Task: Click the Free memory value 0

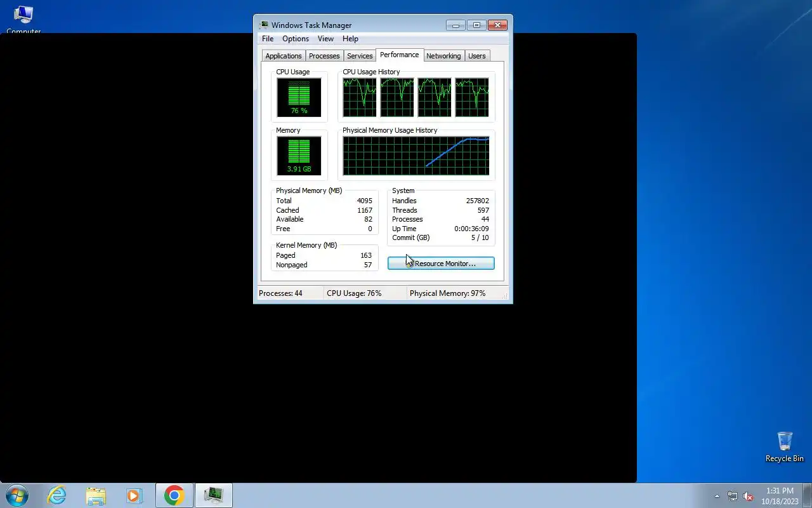Action: coord(370,229)
